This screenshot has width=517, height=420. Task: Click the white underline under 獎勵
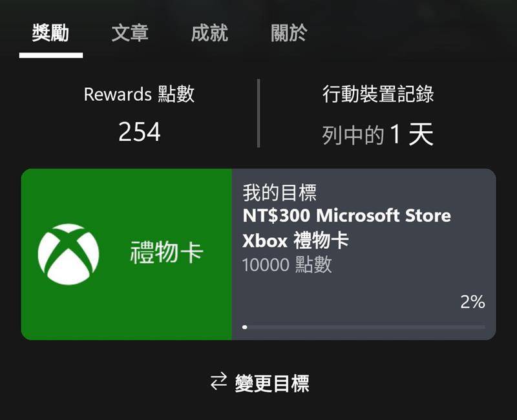(51, 56)
